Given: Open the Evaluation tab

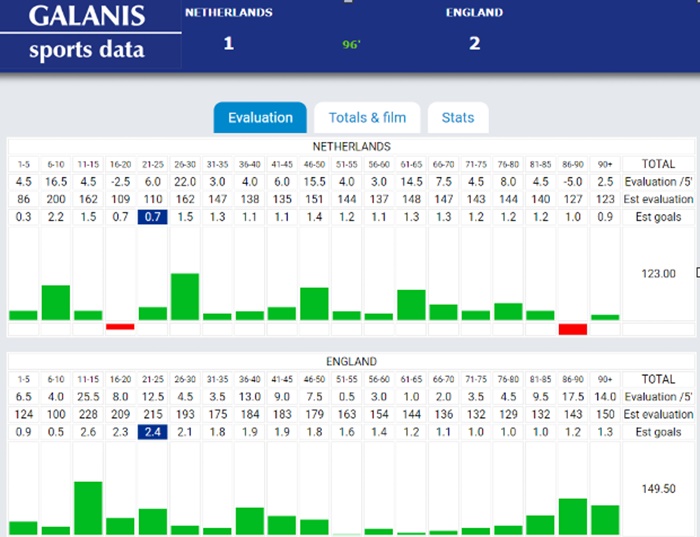Looking at the screenshot, I should click(260, 118).
